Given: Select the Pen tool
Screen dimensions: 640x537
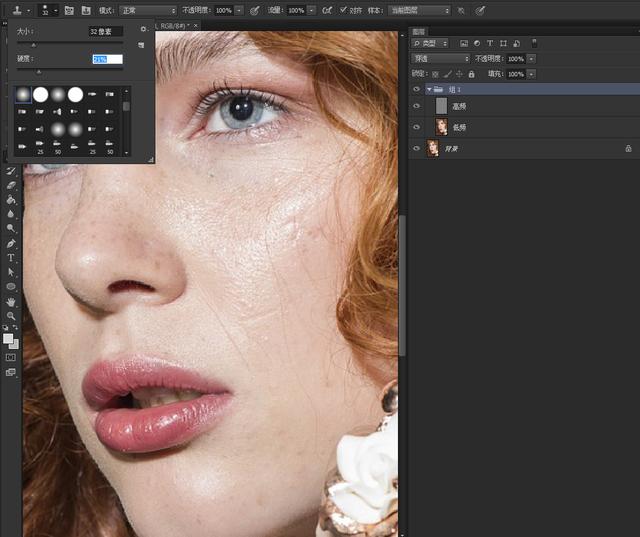Looking at the screenshot, I should (x=11, y=243).
